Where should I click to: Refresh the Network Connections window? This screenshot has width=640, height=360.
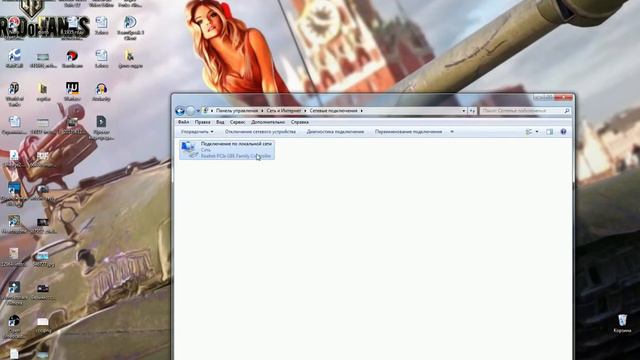(x=472, y=111)
